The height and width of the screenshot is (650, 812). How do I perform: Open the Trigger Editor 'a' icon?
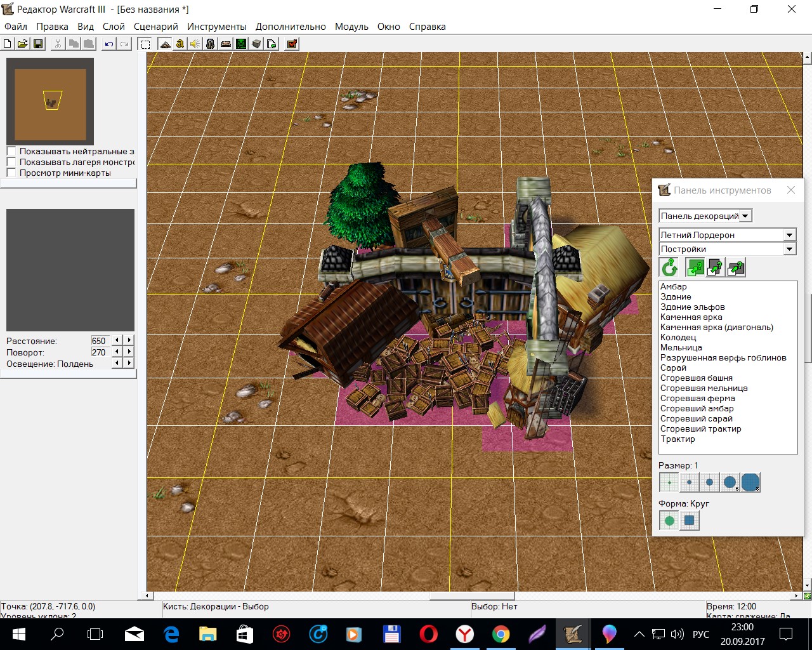click(180, 44)
